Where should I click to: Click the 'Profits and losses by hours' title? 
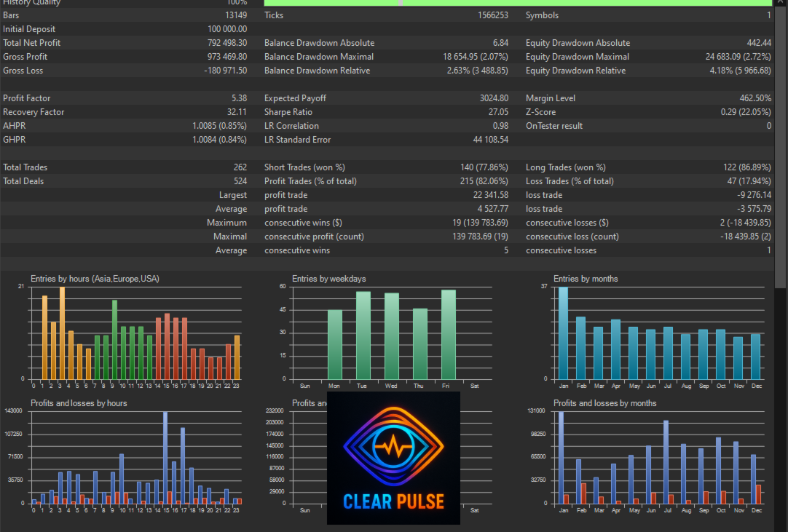79,403
